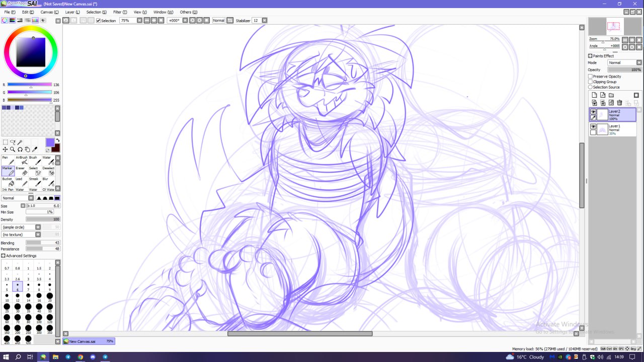Activate the Magic Wand selection tool
The image size is (644, 362).
[20, 142]
